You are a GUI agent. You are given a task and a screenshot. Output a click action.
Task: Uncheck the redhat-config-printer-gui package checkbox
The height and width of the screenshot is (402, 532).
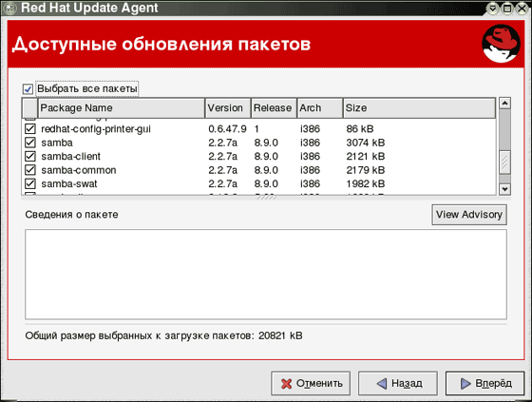pos(30,128)
